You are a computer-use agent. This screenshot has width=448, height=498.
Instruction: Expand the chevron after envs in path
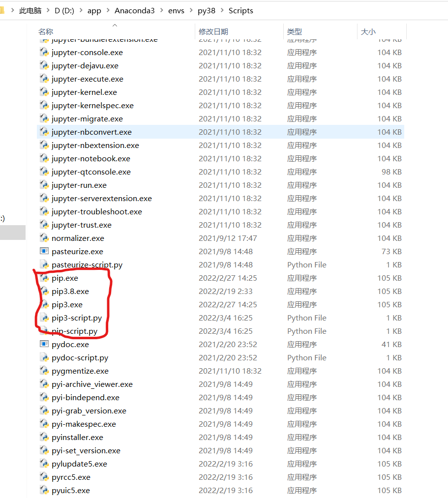tap(191, 10)
